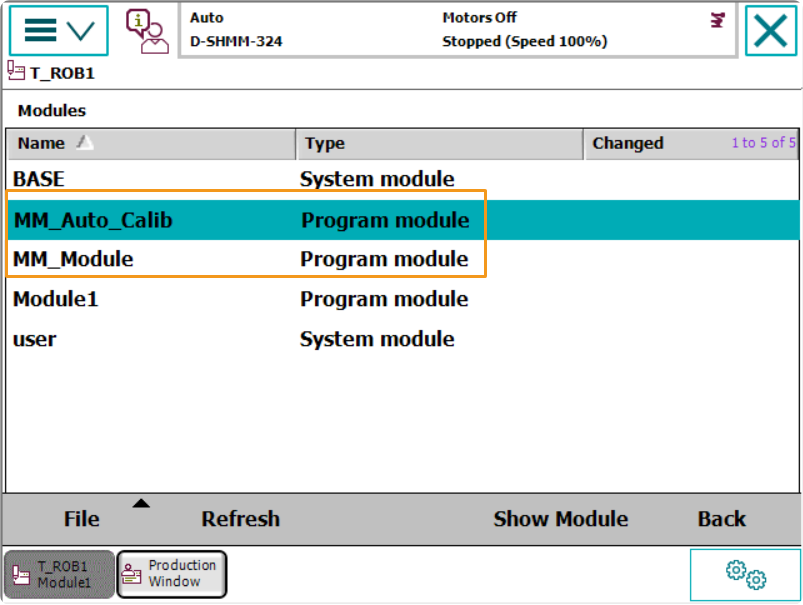Click the Production Window icon
803x605 pixels.
(x=131, y=574)
